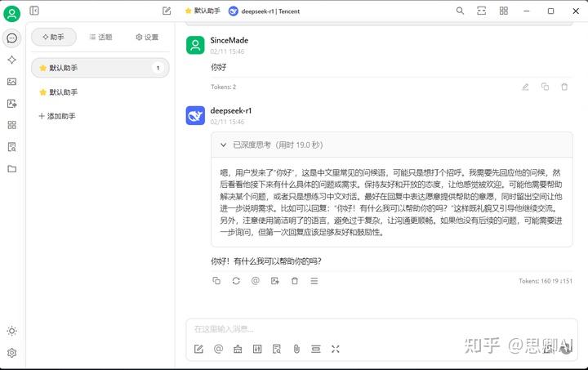Edit the user message 你好
The image size is (588, 370).
[525, 87]
